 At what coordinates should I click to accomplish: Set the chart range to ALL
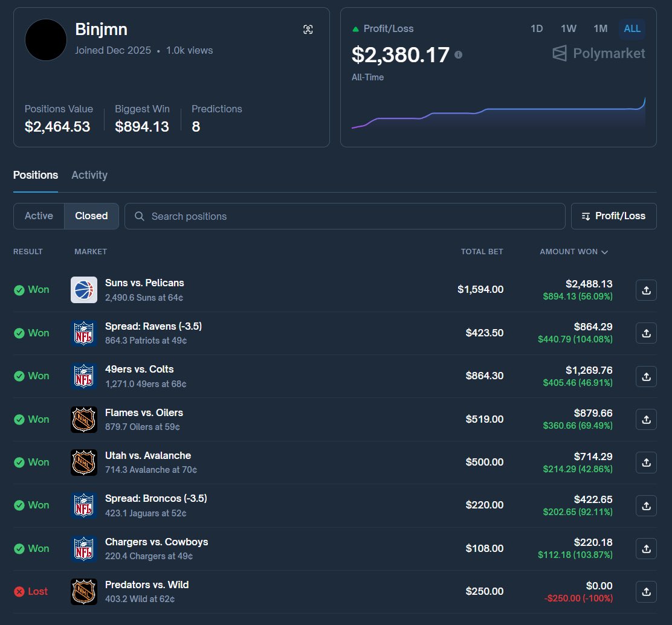[632, 29]
